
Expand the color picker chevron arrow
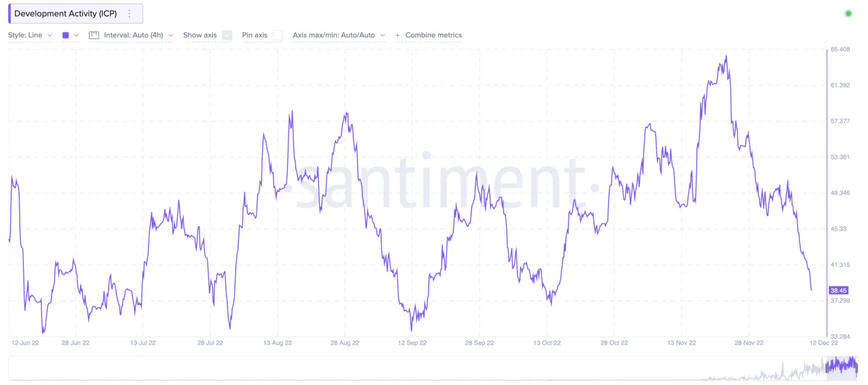(76, 35)
